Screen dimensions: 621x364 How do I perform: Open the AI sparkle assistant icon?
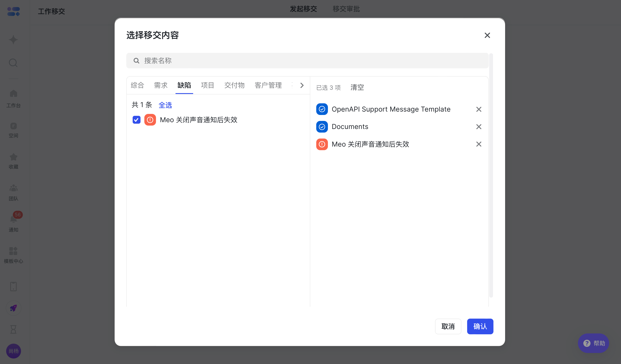13,40
